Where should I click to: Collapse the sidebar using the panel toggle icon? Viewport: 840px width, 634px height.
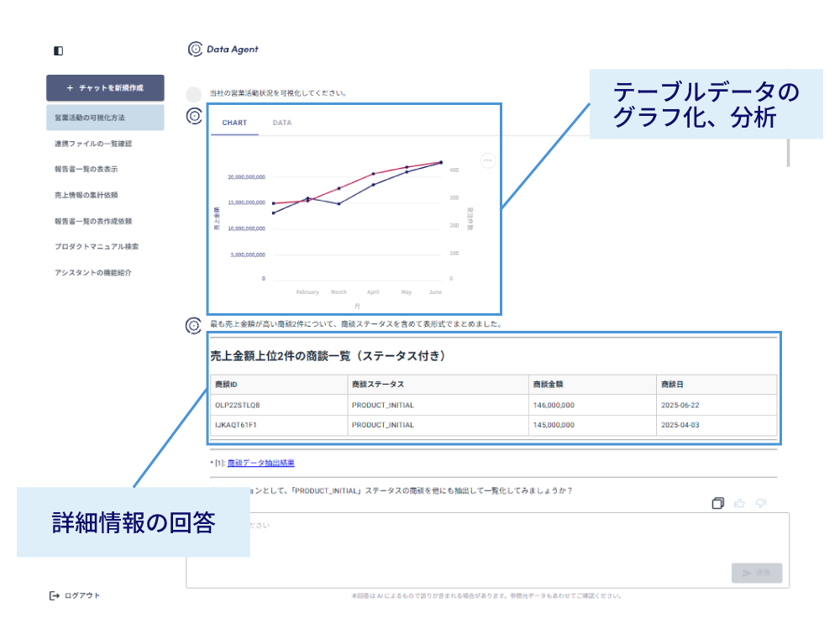[x=57, y=50]
